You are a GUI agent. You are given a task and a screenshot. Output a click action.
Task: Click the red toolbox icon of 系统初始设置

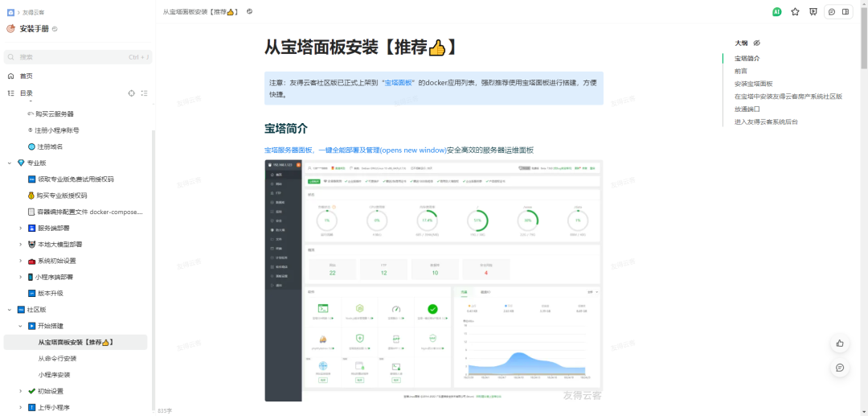click(31, 261)
